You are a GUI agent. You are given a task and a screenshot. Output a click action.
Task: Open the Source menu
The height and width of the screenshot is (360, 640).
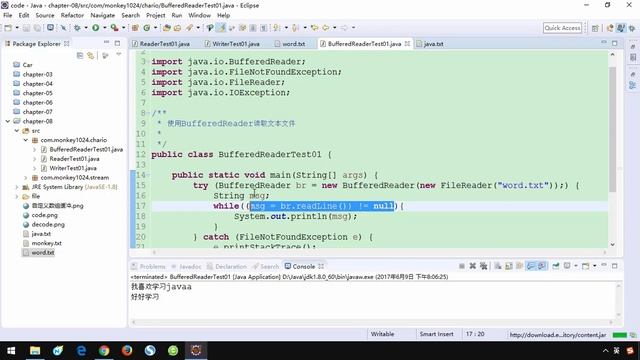(x=45, y=15)
